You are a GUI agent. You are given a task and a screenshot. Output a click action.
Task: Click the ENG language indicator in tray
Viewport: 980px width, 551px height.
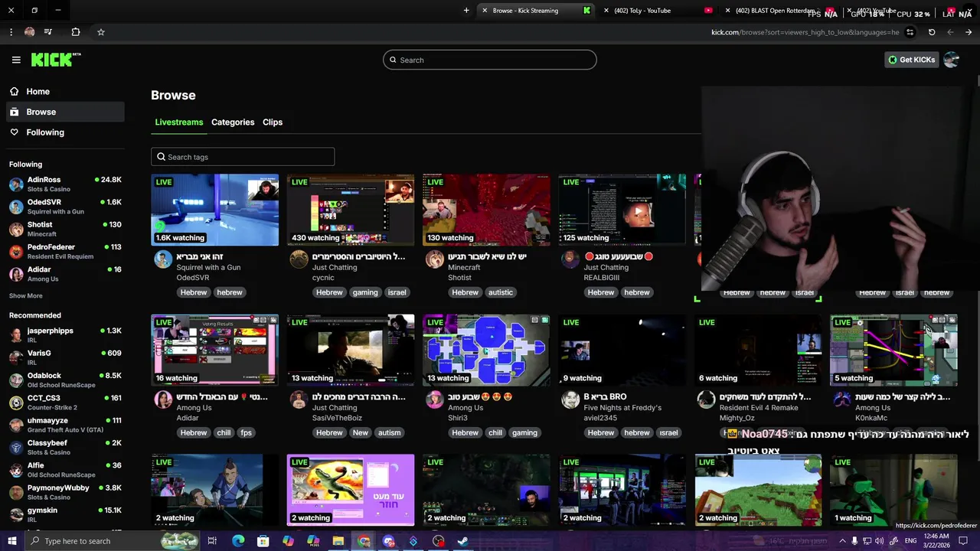coord(911,541)
